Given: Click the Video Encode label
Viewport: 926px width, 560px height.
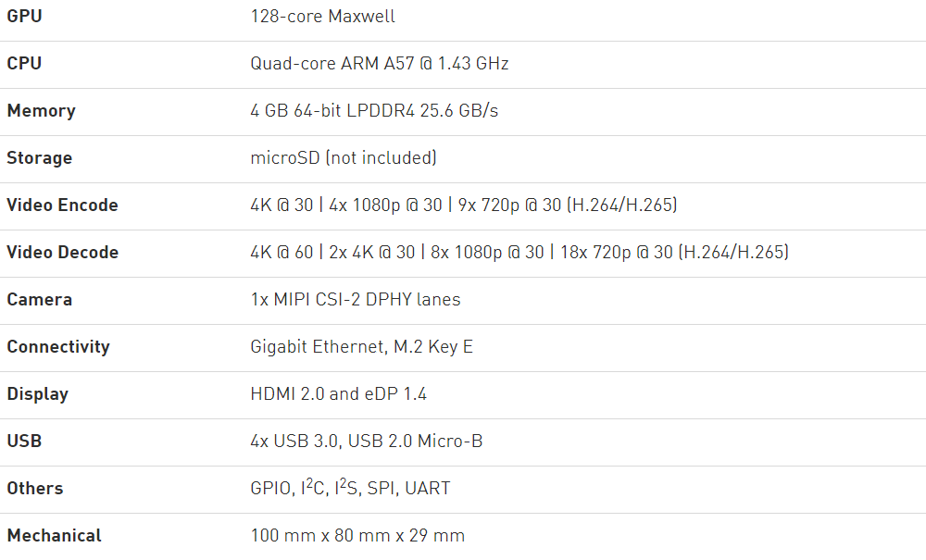Looking at the screenshot, I should coord(62,205).
